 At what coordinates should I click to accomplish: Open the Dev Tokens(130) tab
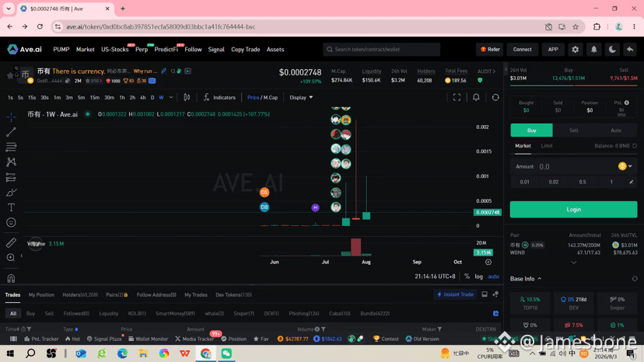(233, 294)
